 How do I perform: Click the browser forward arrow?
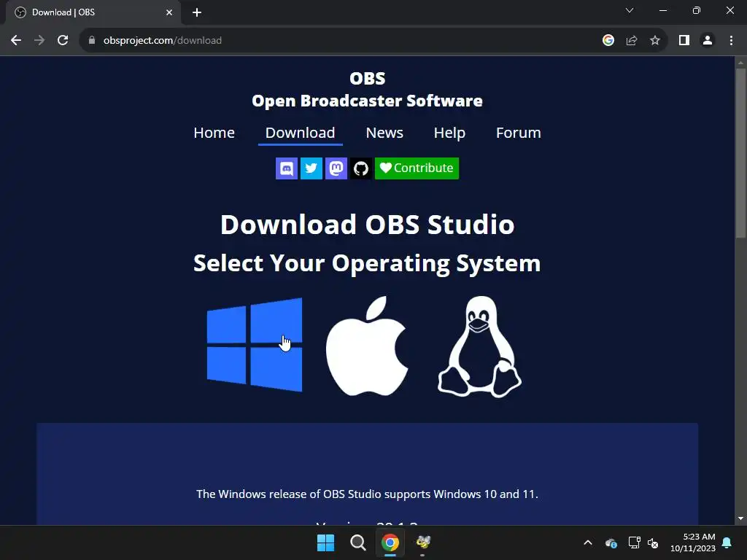39,41
